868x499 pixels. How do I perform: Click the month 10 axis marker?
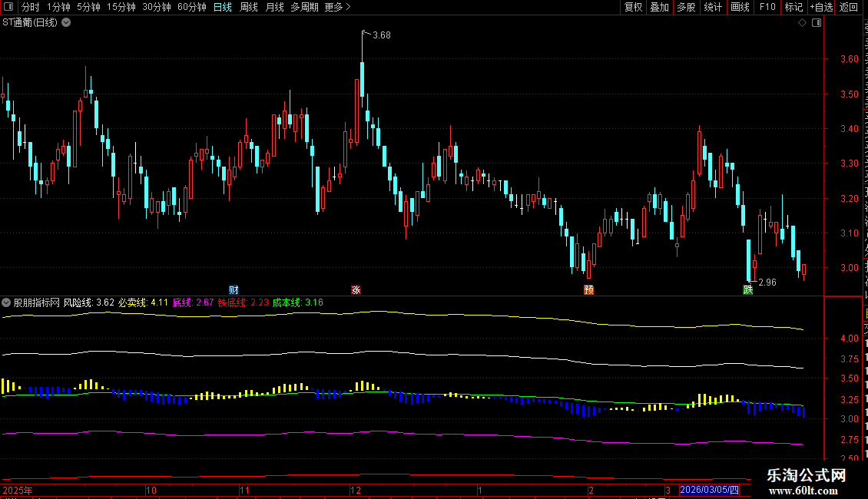[151, 490]
